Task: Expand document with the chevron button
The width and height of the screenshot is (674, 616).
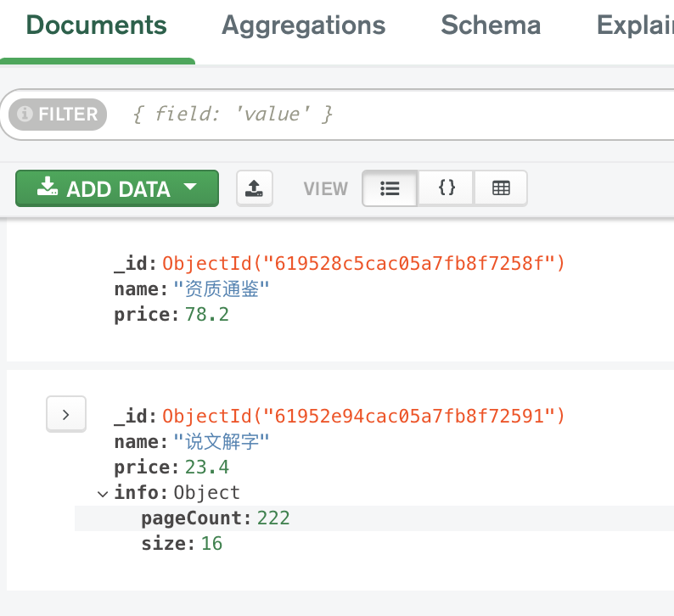Action: (66, 415)
